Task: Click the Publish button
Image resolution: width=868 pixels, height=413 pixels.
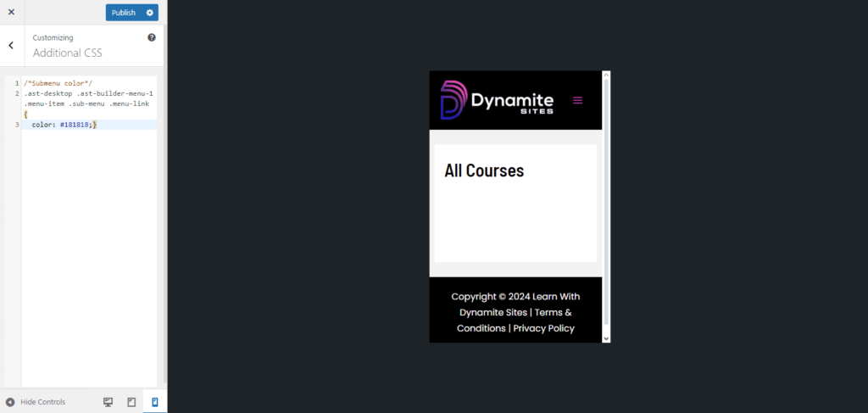Action: point(123,13)
